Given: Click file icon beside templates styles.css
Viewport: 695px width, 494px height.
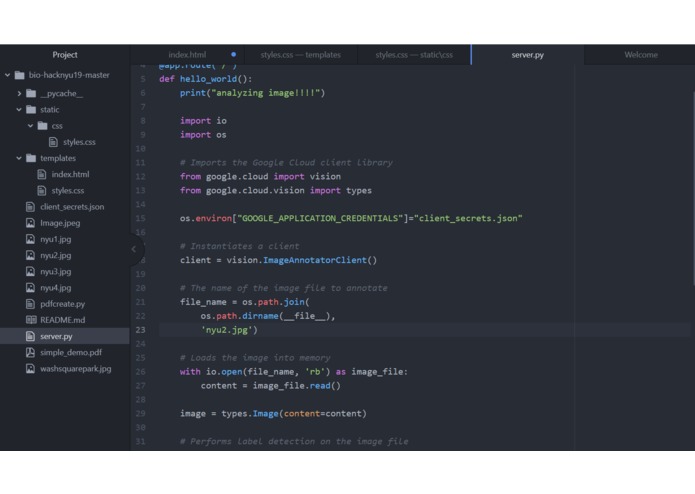Looking at the screenshot, I should coord(42,191).
